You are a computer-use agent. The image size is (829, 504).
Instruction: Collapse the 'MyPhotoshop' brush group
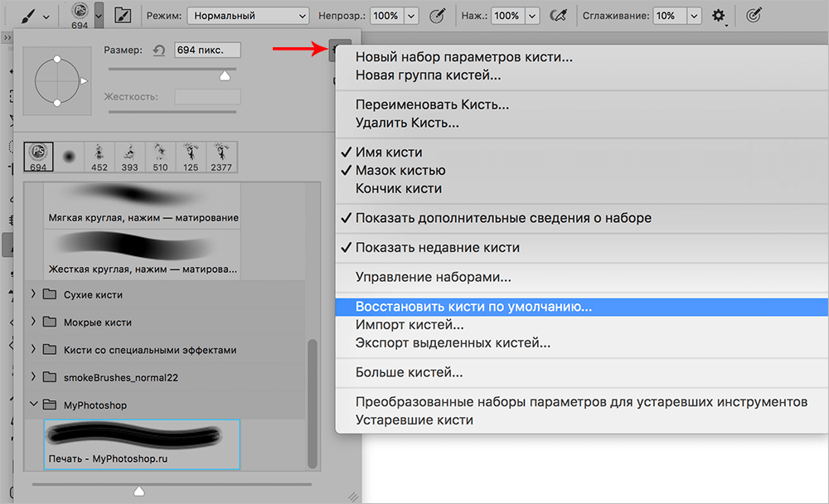[x=34, y=405]
